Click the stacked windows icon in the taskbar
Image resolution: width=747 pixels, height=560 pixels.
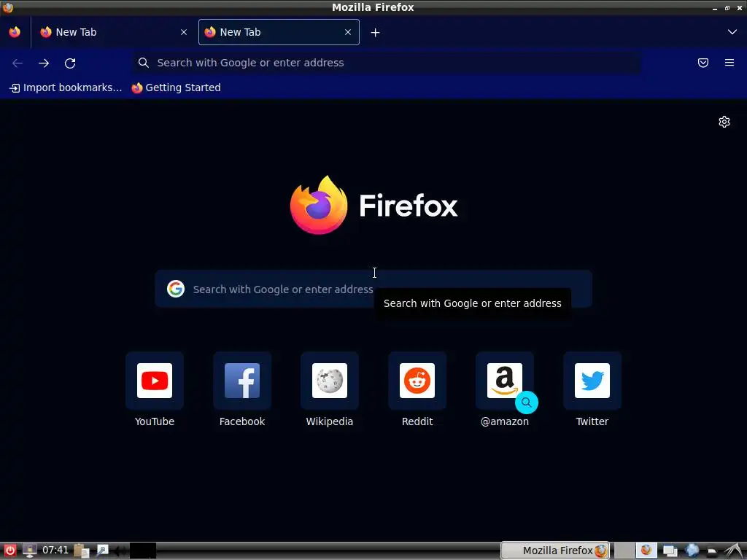click(x=670, y=551)
